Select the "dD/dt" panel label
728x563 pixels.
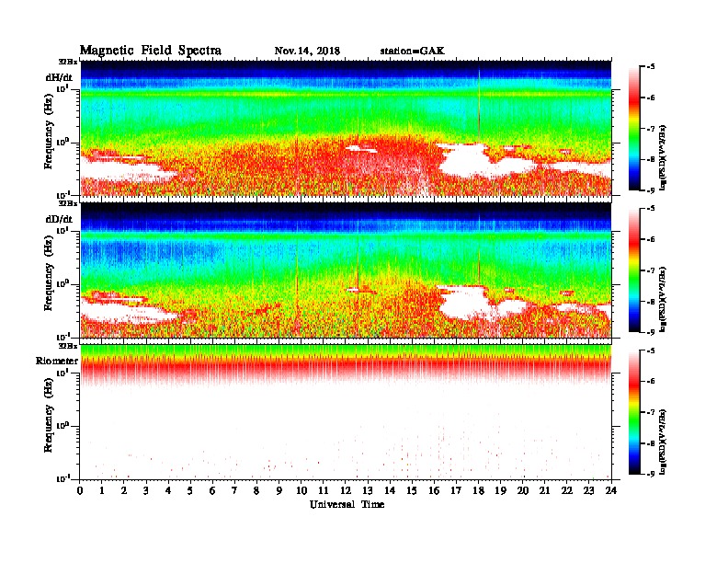tap(59, 219)
